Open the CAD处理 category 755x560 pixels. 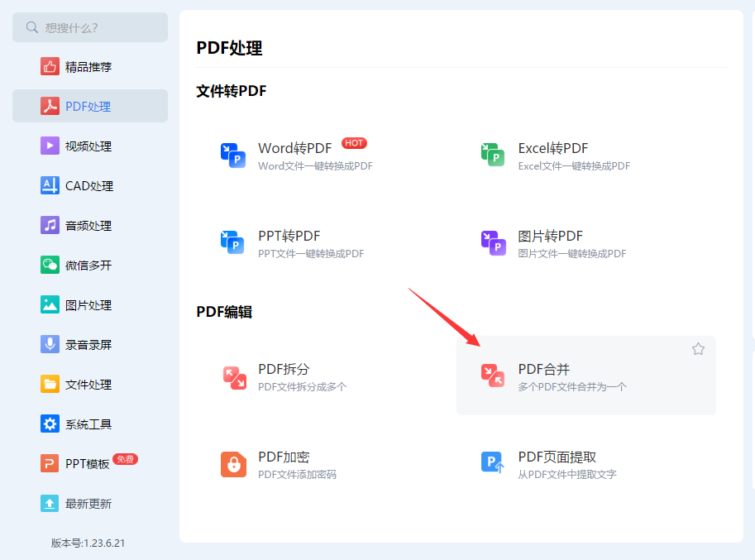(89, 186)
